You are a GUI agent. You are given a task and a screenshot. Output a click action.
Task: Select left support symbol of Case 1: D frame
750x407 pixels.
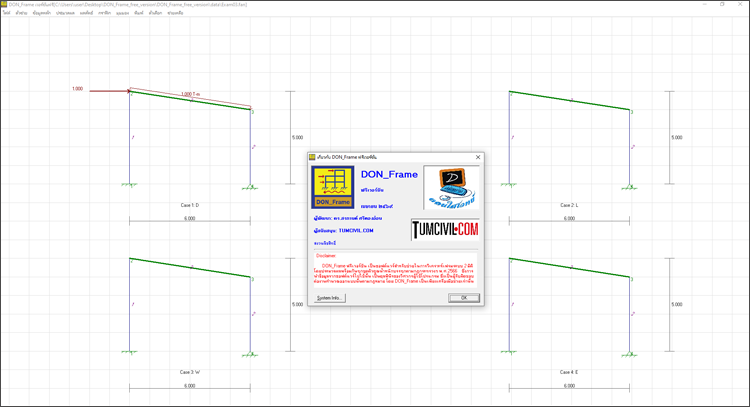click(x=129, y=184)
